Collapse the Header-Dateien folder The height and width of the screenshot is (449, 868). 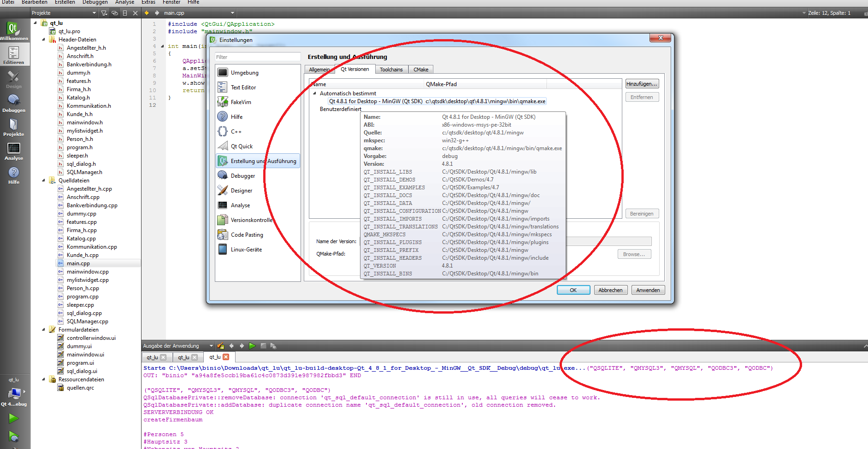click(x=44, y=40)
